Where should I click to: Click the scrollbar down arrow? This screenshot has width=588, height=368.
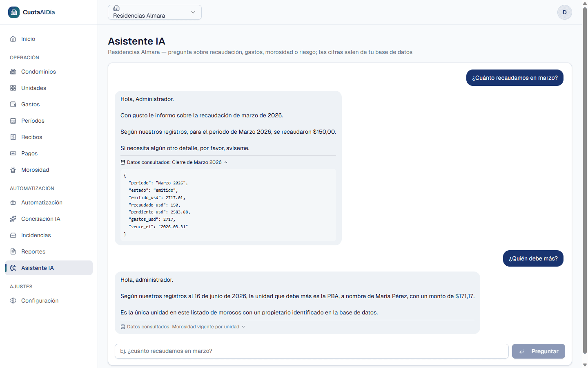[x=585, y=364]
